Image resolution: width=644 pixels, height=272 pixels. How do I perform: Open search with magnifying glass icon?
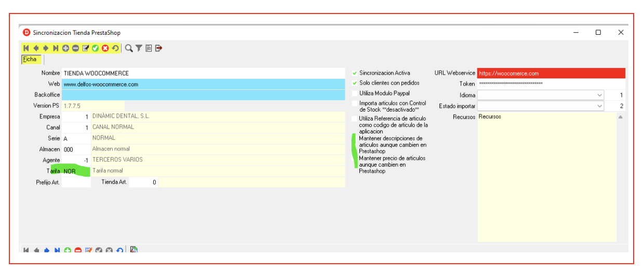click(x=129, y=48)
